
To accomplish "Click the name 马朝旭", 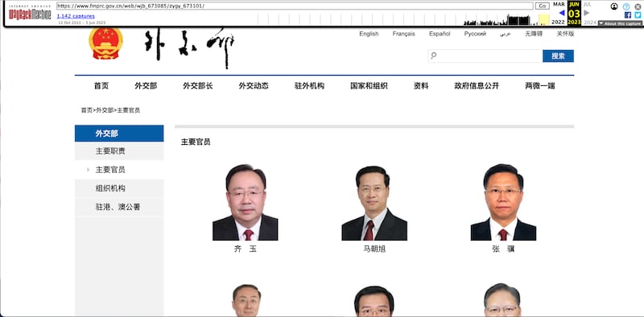I will click(x=374, y=249).
